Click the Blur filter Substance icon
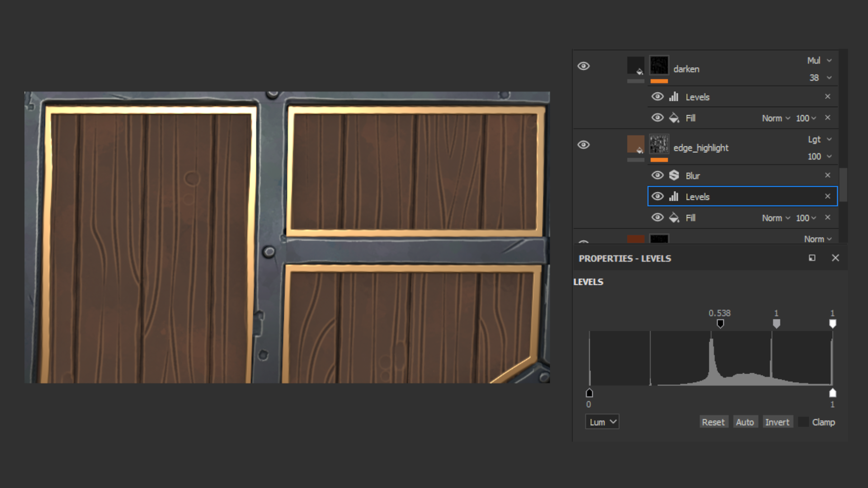868x488 pixels. click(674, 175)
